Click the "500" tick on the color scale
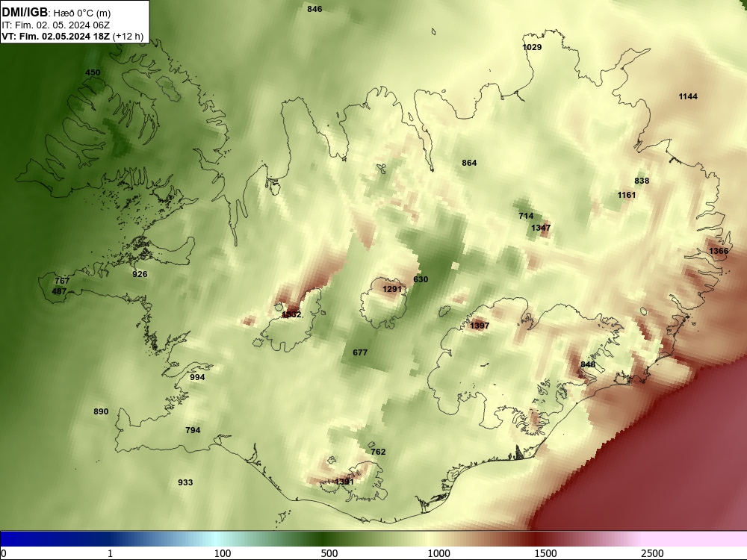The image size is (747, 560). click(329, 553)
